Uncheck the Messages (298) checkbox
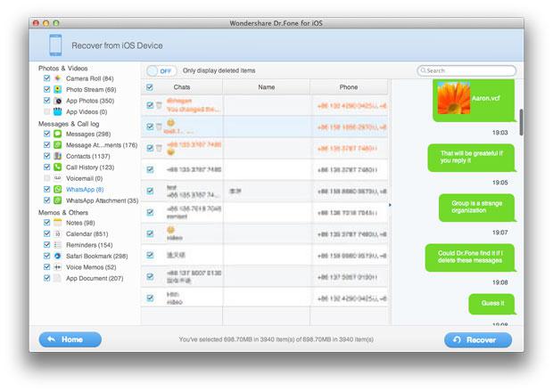Screen dimensions: 553x392 coord(46,134)
